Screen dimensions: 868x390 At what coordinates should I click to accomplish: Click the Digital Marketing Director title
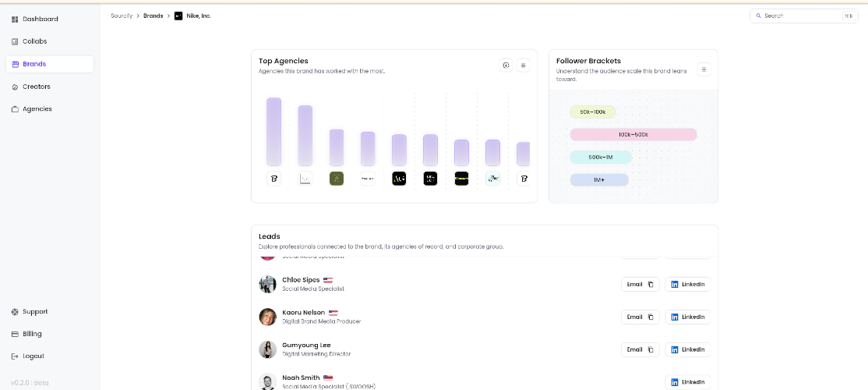(x=316, y=354)
